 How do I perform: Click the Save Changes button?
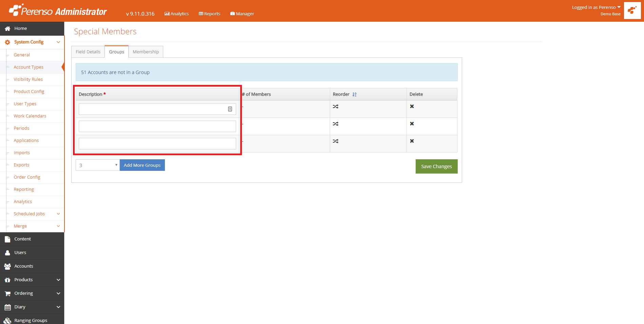[436, 166]
